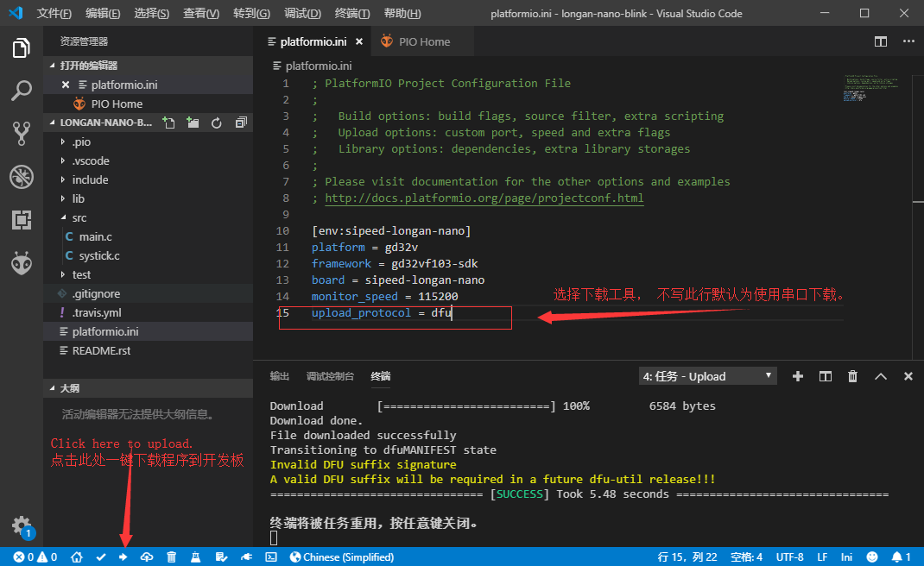Screen dimensions: 924x566
Task: Expand the include folder
Action: pyautogui.click(x=62, y=179)
